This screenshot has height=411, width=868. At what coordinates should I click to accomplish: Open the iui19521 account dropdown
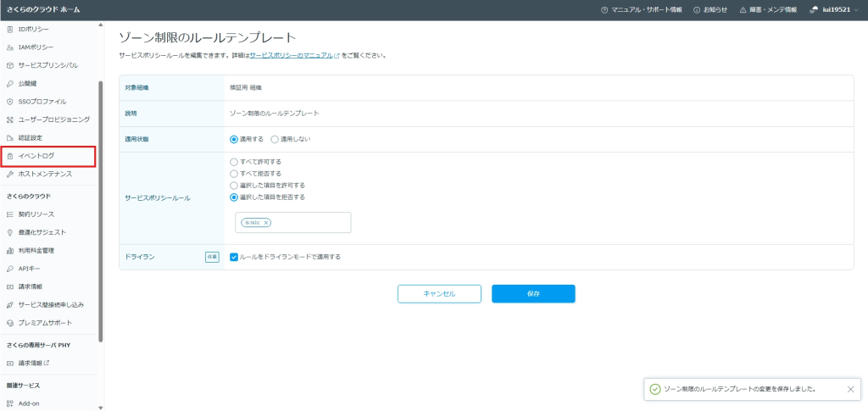click(x=834, y=10)
